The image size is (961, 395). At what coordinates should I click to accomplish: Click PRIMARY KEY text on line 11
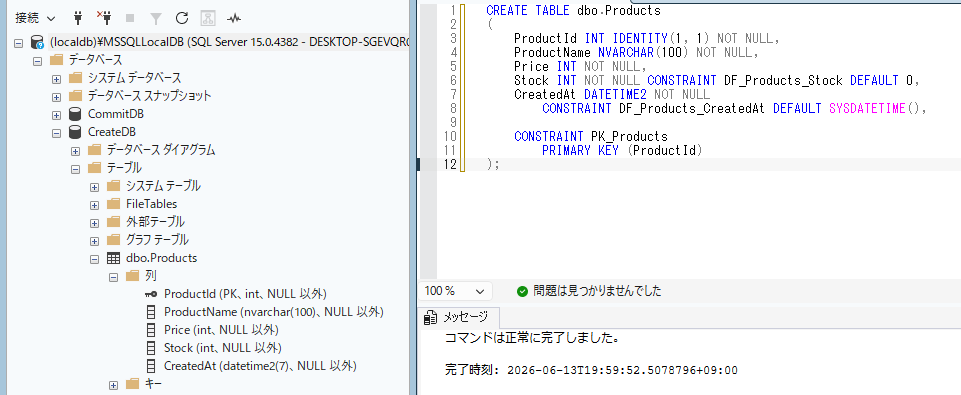click(581, 150)
